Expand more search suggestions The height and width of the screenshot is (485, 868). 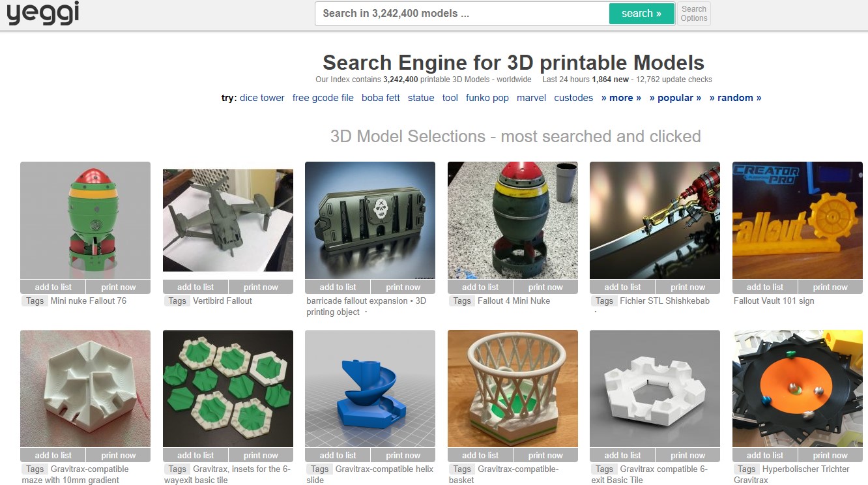coord(621,98)
